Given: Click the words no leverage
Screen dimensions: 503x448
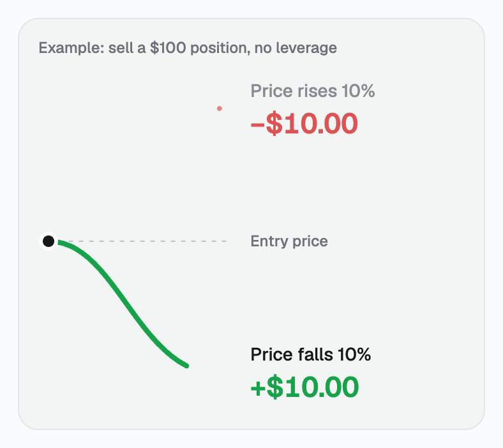Looking at the screenshot, I should 296,48.
